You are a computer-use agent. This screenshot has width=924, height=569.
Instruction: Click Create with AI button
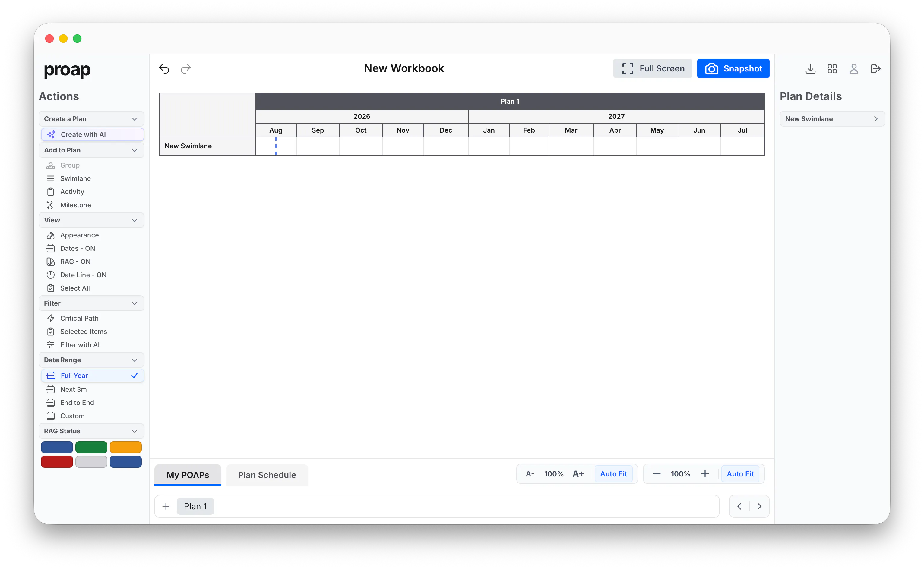(92, 134)
